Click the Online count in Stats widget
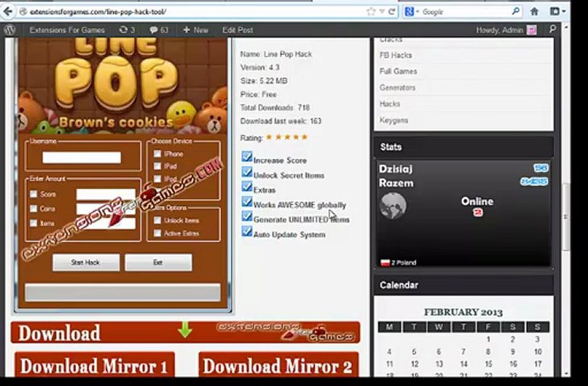The image size is (588, 386). (477, 212)
